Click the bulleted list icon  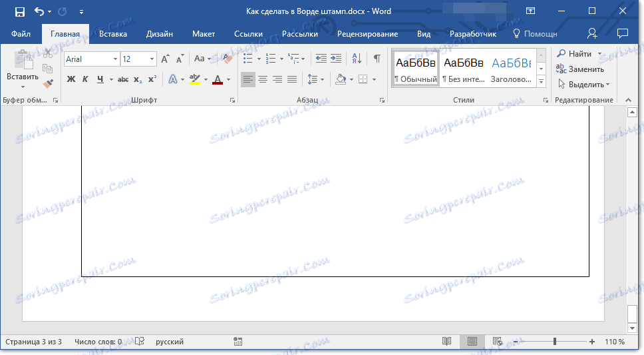click(247, 59)
